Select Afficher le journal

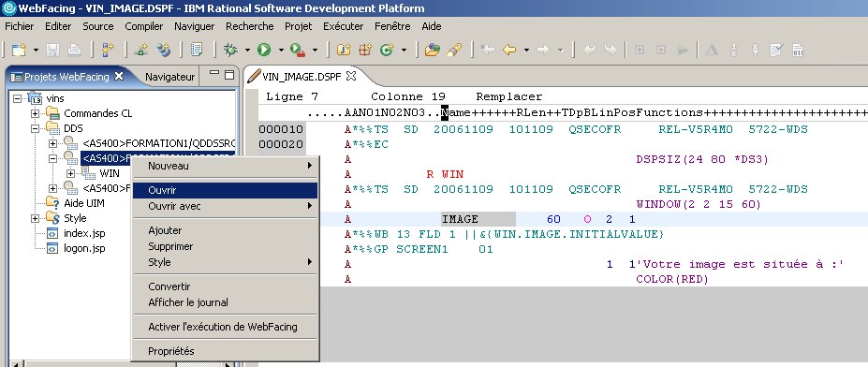click(225, 302)
